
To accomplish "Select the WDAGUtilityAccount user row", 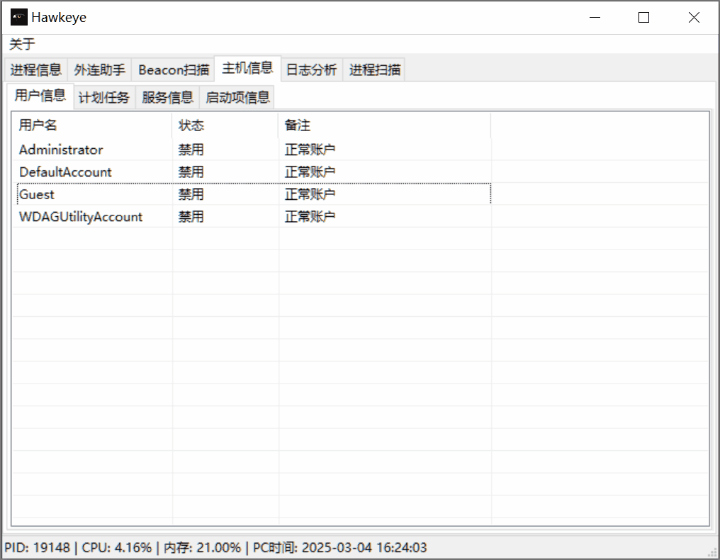I will tap(252, 217).
